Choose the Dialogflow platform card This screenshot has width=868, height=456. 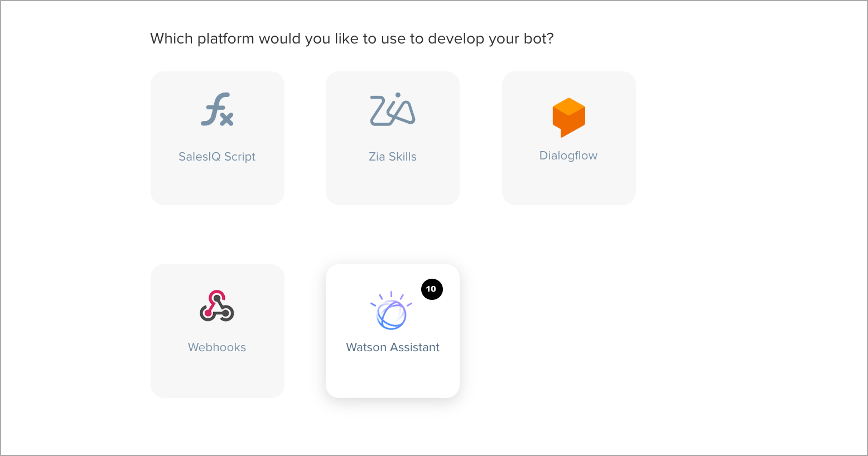click(x=569, y=138)
